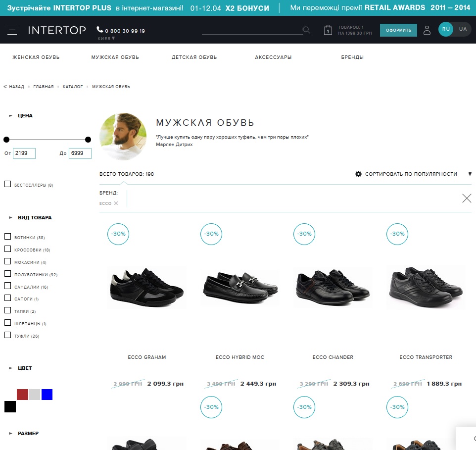Go back via Назад breadcrumb
Screen dimensions: 476x450
pyautogui.click(x=14, y=87)
